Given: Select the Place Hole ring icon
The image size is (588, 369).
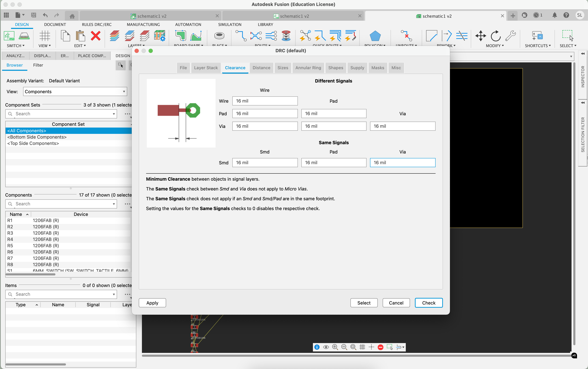Looking at the screenshot, I should (219, 36).
